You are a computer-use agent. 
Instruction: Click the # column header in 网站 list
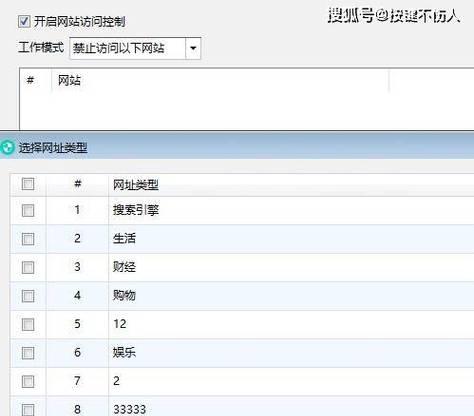[31, 80]
